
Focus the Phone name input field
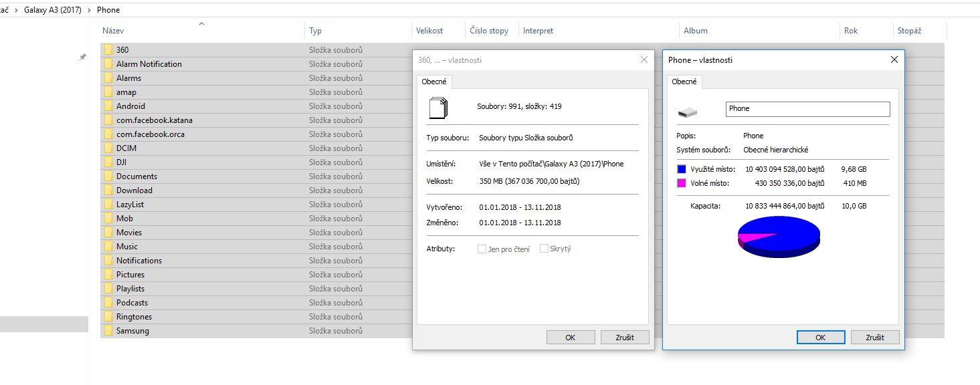point(808,109)
